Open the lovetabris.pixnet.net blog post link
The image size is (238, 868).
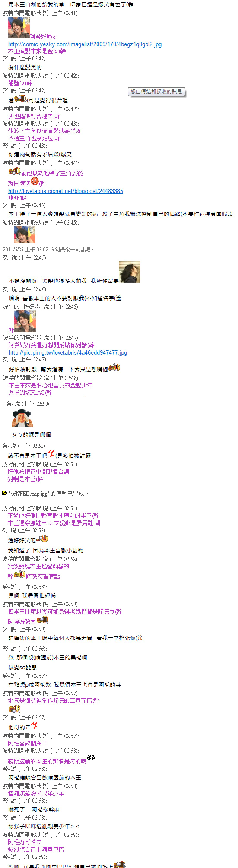coord(66,191)
